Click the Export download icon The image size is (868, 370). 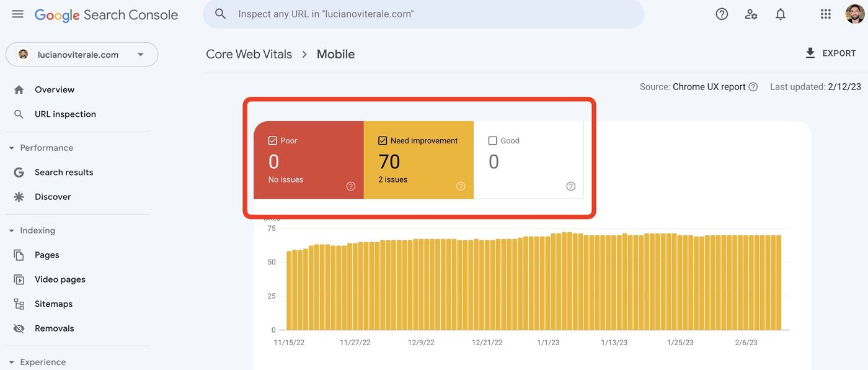(x=810, y=53)
